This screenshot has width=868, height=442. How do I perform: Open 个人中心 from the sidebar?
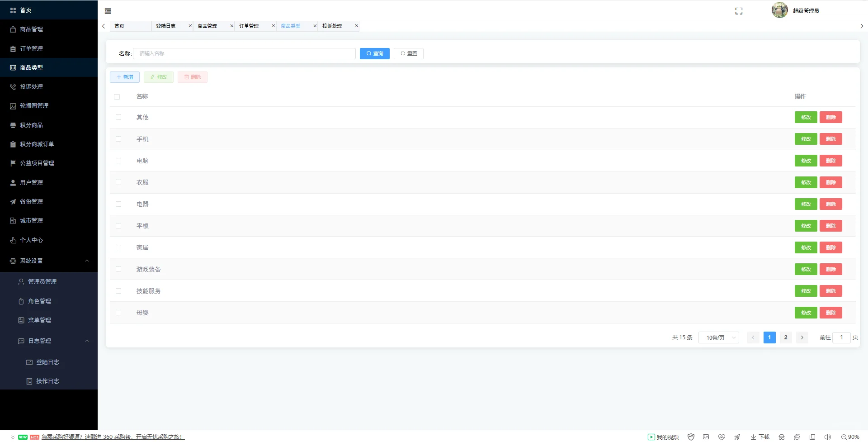tap(30, 240)
